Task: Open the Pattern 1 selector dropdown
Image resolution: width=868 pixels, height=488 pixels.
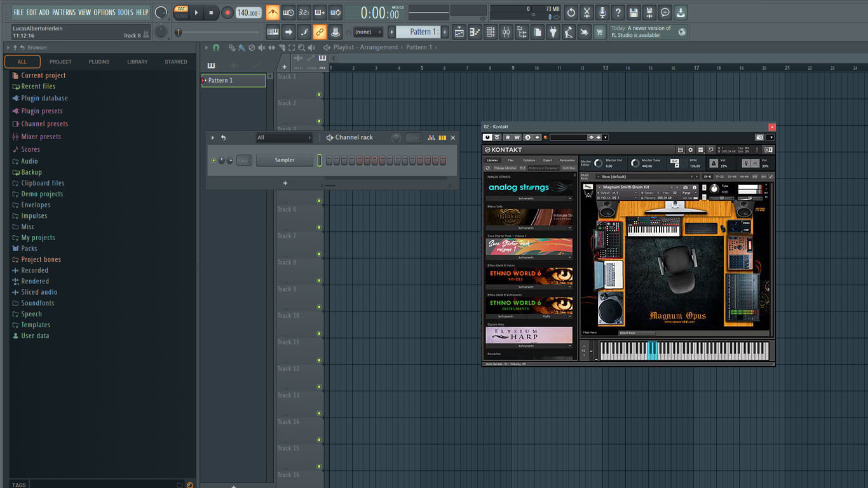Action: [x=416, y=32]
